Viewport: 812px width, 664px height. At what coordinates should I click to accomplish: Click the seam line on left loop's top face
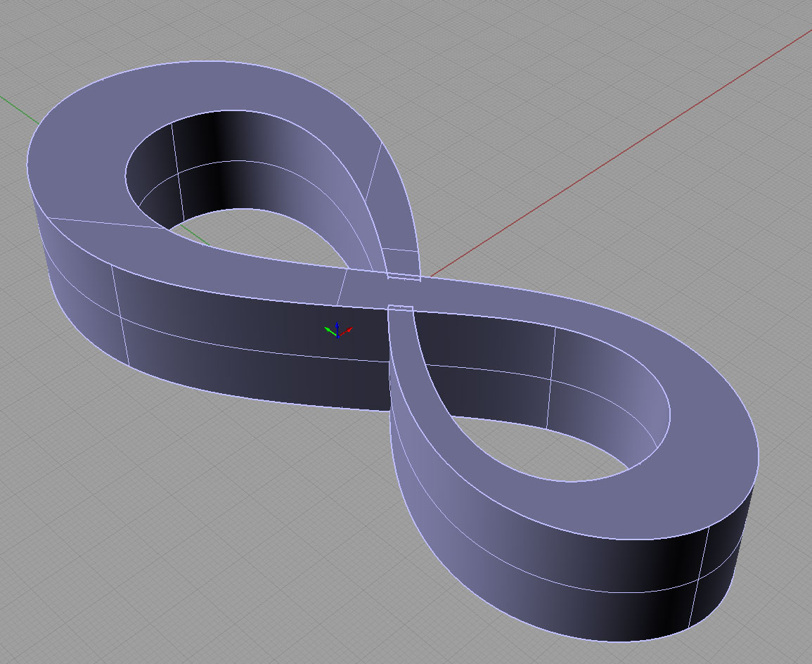coord(105,223)
